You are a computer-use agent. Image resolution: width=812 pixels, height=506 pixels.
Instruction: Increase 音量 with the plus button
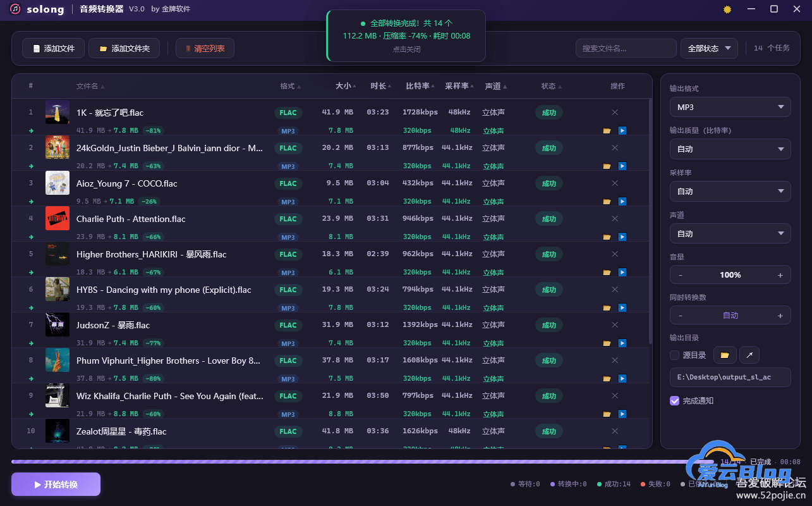(x=780, y=275)
